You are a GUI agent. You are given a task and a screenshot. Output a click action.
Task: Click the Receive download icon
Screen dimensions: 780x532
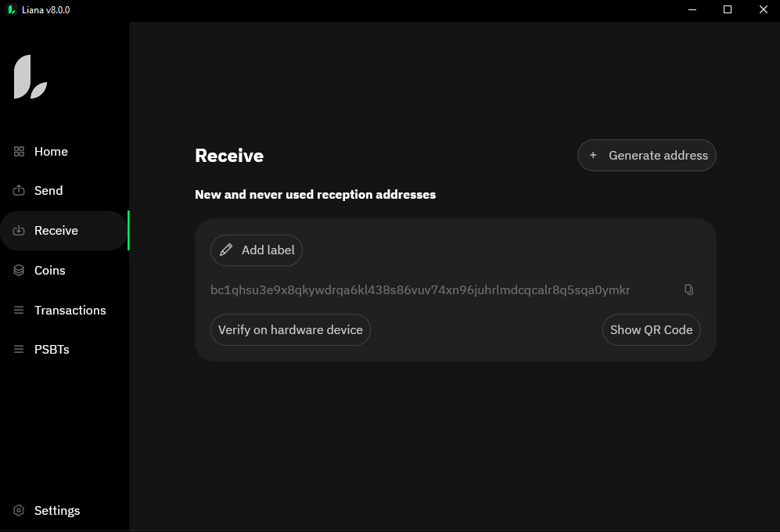(20, 231)
